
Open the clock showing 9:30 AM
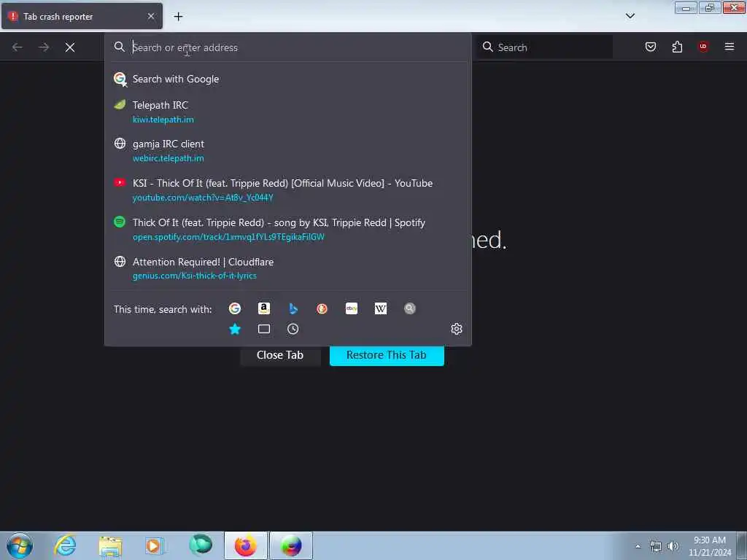tap(709, 545)
